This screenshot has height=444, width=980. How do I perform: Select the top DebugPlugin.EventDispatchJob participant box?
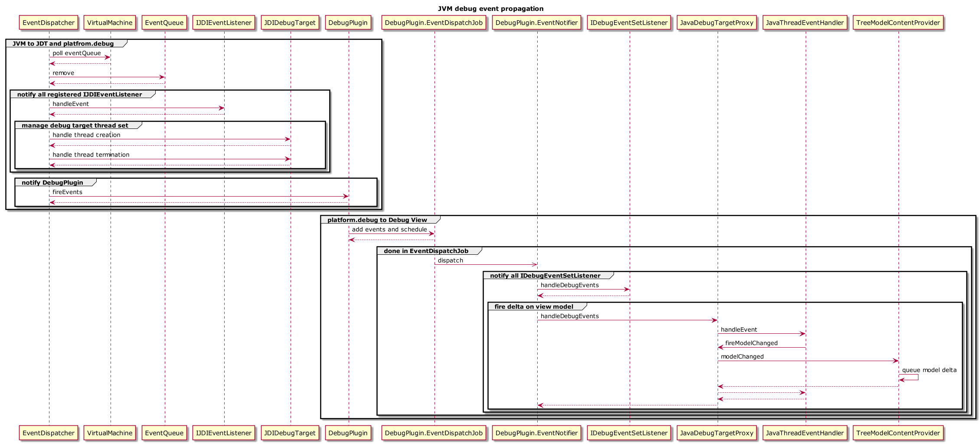click(434, 23)
